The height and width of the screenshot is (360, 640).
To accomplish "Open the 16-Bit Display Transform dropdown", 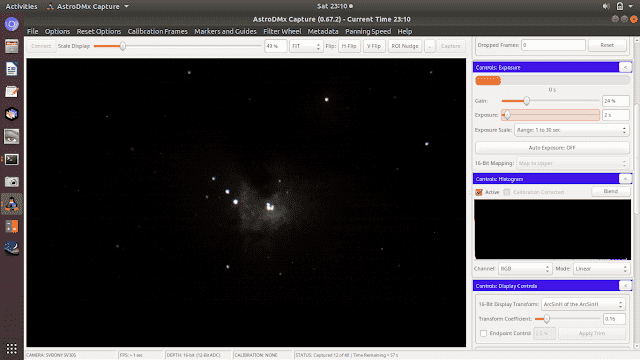I will [x=583, y=304].
